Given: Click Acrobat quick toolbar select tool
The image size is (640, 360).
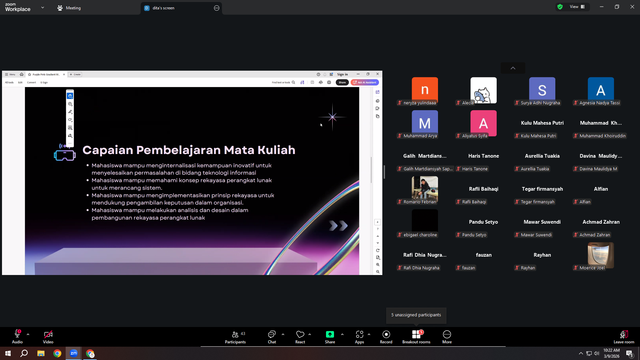Looking at the screenshot, I should click(70, 96).
